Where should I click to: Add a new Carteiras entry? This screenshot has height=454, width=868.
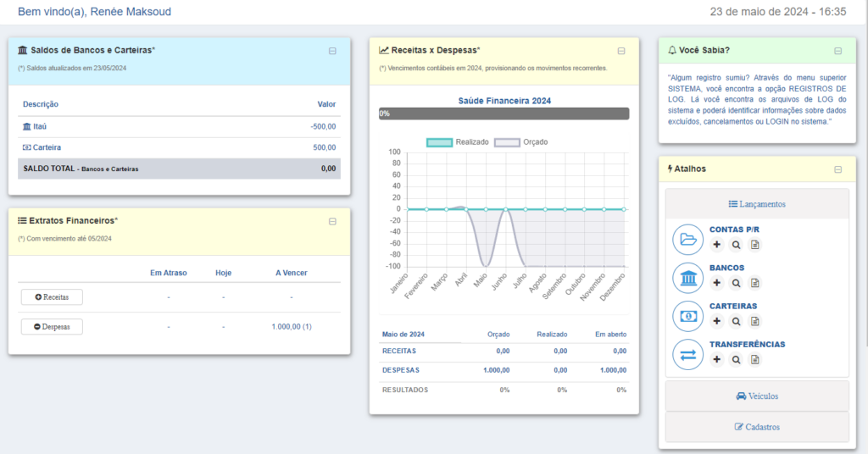point(717,321)
